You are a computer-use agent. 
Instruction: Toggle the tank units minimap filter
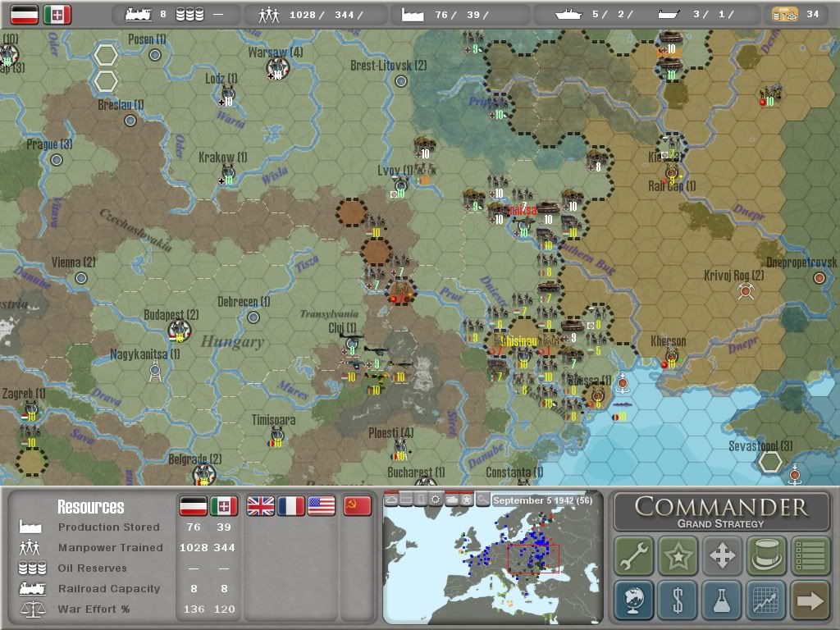[x=452, y=500]
